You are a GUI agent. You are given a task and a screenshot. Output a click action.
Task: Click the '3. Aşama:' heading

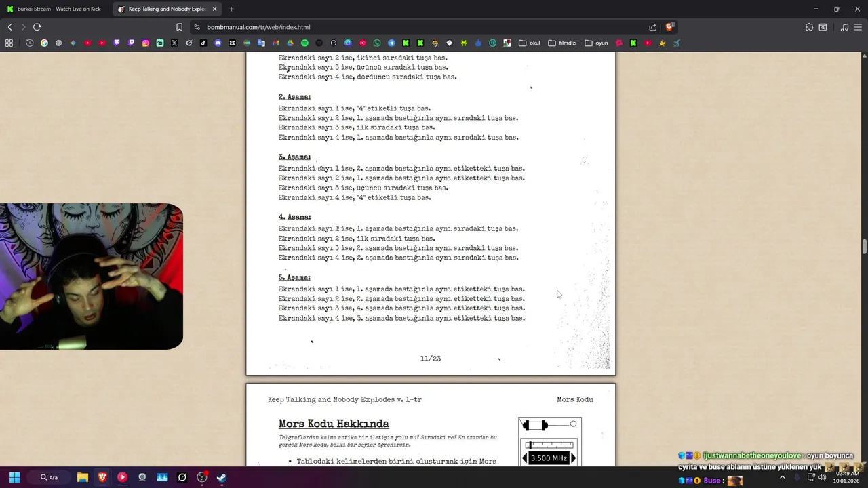(x=294, y=157)
